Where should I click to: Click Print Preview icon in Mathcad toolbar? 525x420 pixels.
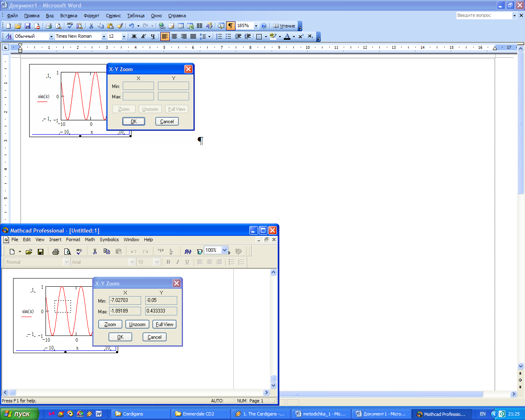click(x=68, y=251)
